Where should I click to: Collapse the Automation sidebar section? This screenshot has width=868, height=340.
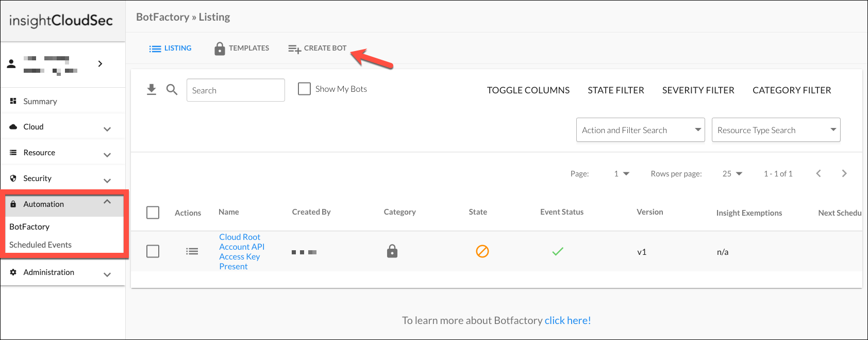107,202
